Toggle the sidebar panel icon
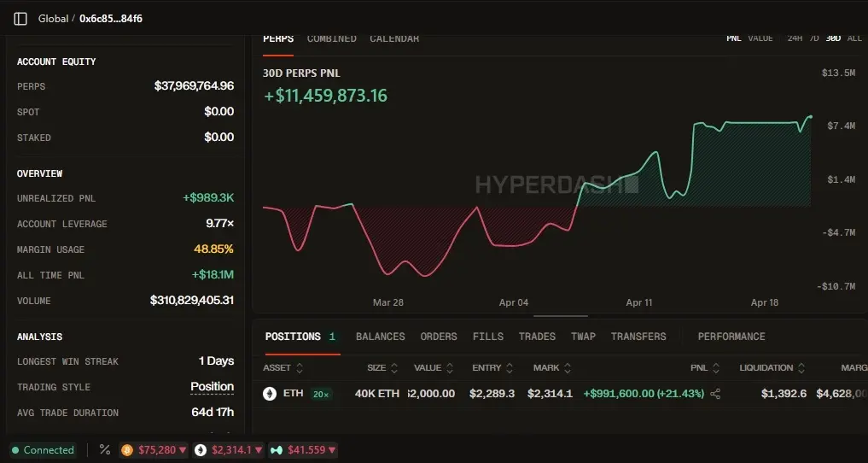Screen dimensions: 868x463 20,19
